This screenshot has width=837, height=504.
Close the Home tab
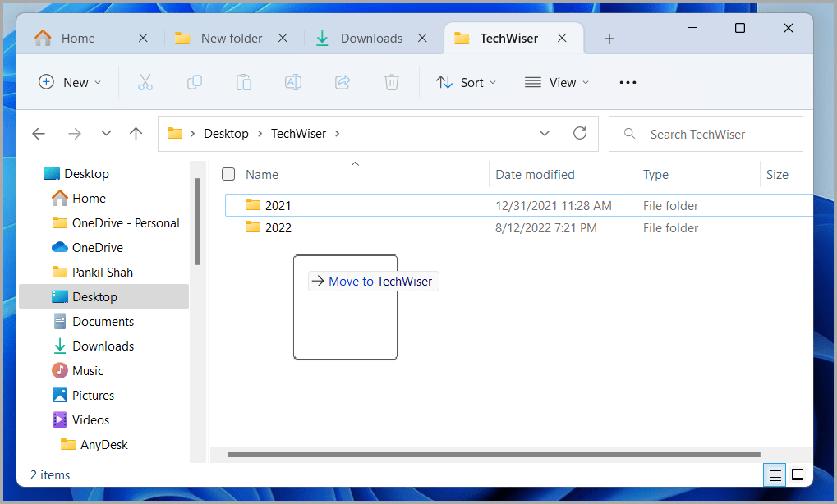click(x=143, y=38)
